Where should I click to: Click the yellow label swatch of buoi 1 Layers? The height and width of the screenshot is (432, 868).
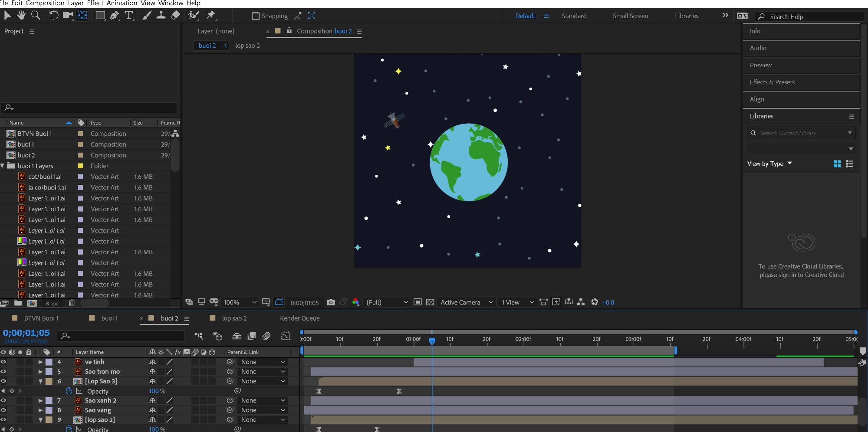(x=80, y=166)
